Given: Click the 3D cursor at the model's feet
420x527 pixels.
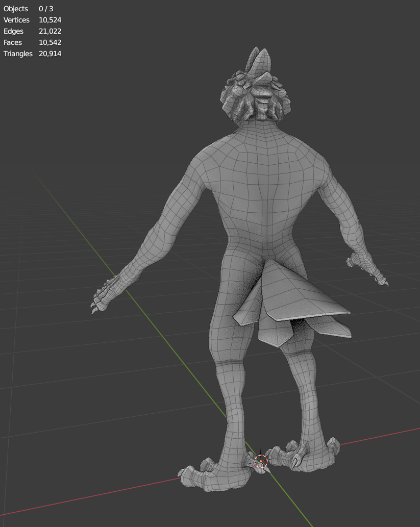Looking at the screenshot, I should point(261,461).
